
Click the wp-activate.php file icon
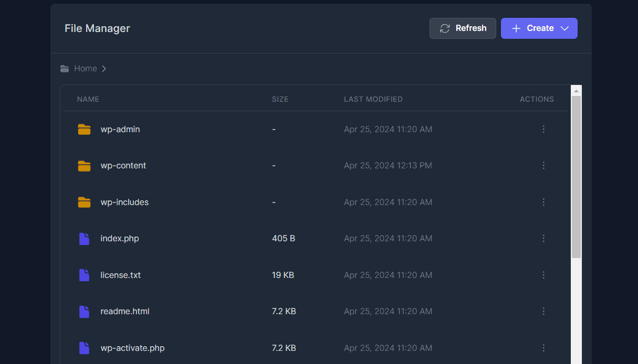point(84,348)
